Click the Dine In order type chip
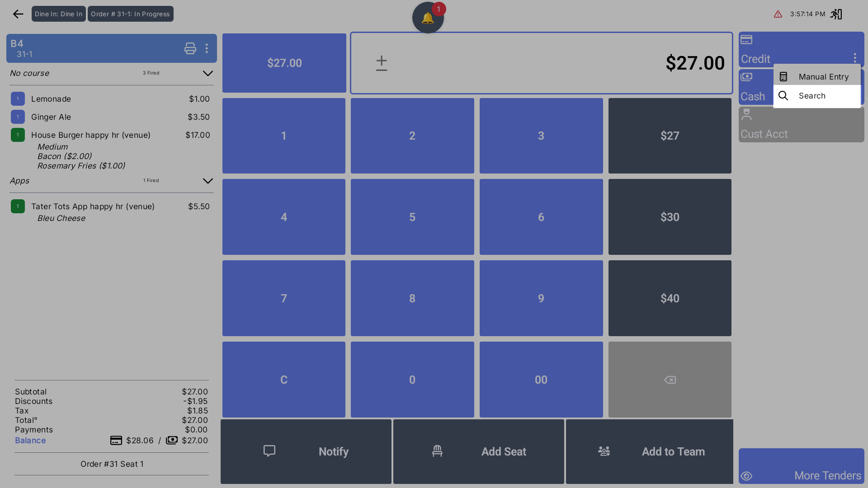 click(x=58, y=14)
